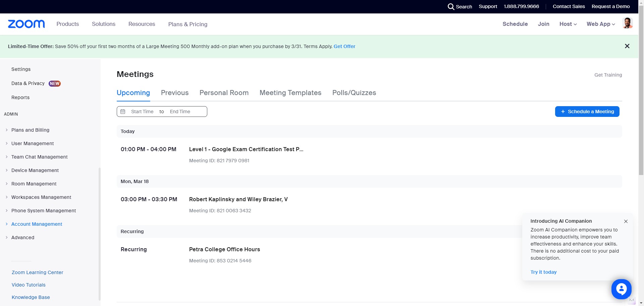Close the AI Companion popup
Viewport: 644px width, 306px height.
(x=626, y=221)
